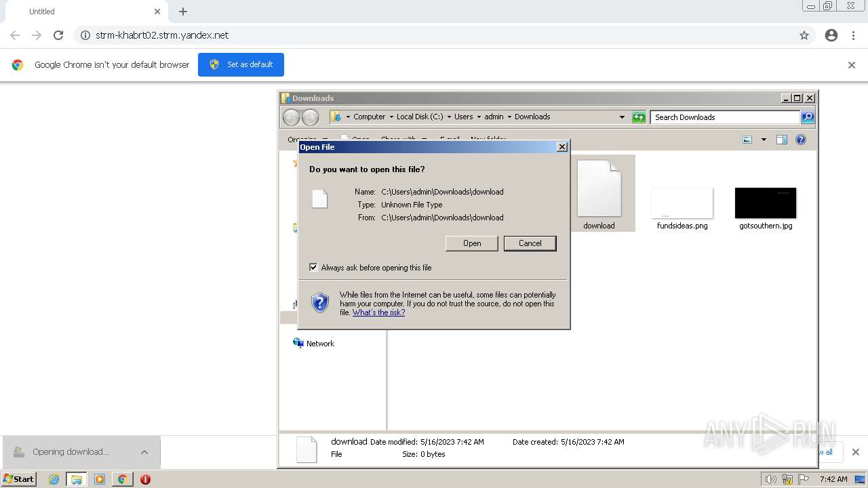The width and height of the screenshot is (868, 488).
Task: Expand the Opening download item chevron
Action: pyautogui.click(x=144, y=452)
